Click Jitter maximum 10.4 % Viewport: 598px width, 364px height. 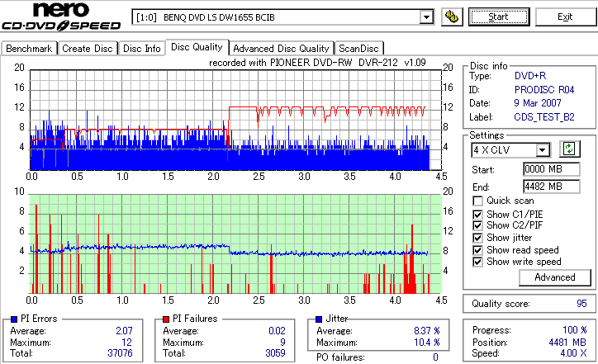point(427,343)
